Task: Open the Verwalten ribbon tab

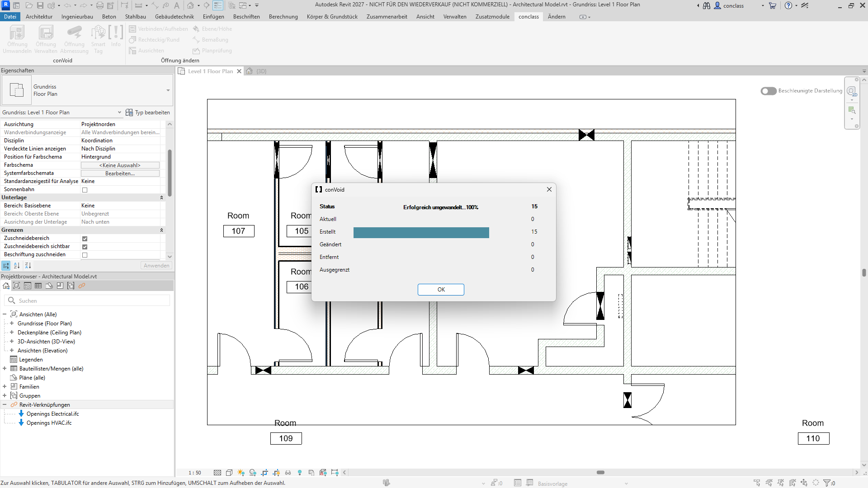Action: pyautogui.click(x=455, y=17)
